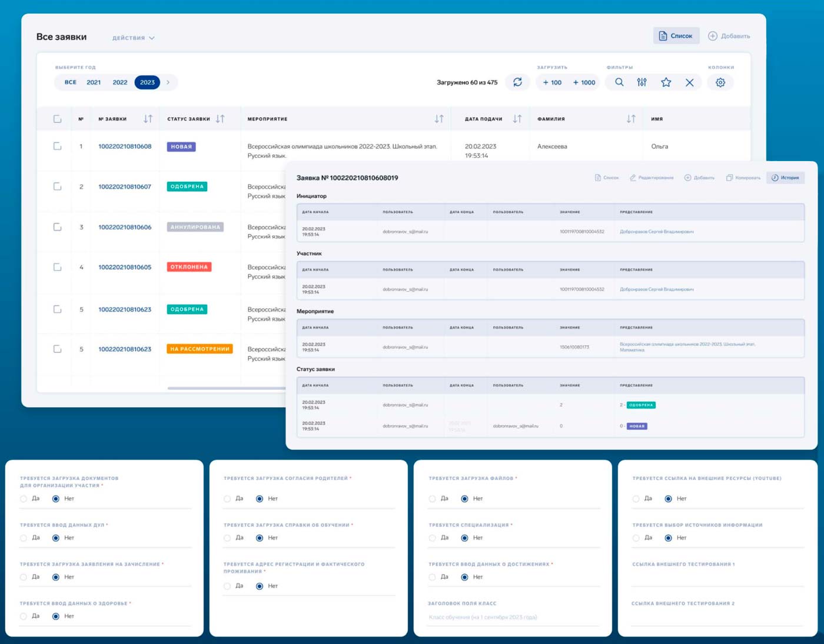This screenshot has height=644, width=824.
Task: Refresh the loaded applications list
Action: tap(517, 82)
